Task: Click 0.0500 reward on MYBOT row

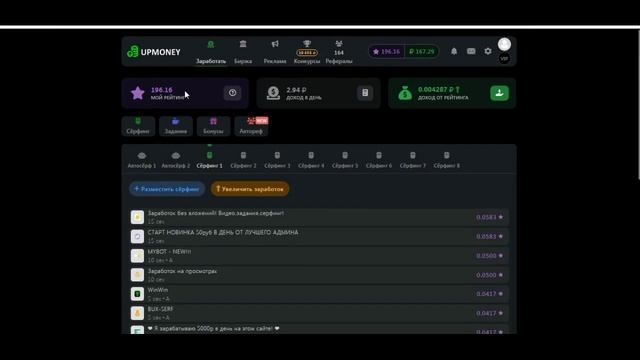Action: coord(489,256)
